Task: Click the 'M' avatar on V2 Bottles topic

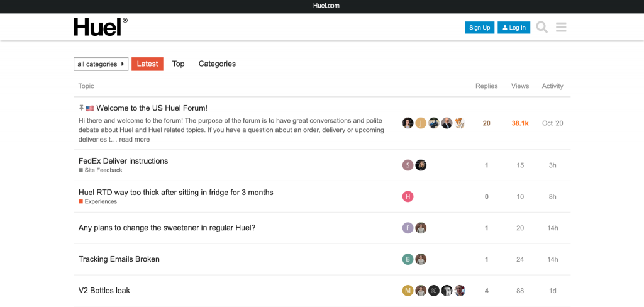Action: pos(408,291)
